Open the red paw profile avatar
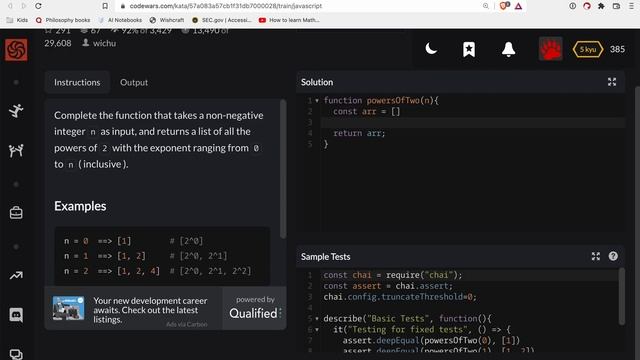This screenshot has height=360, width=640. point(550,49)
